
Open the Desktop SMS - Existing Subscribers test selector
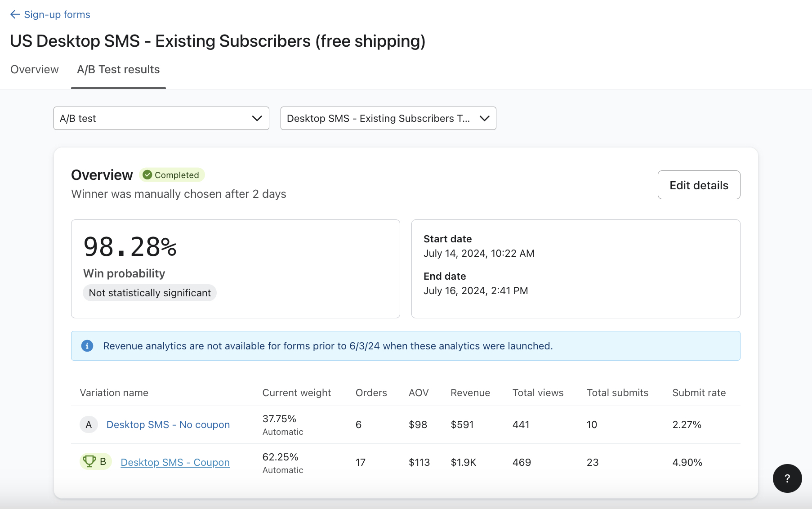[x=388, y=118]
